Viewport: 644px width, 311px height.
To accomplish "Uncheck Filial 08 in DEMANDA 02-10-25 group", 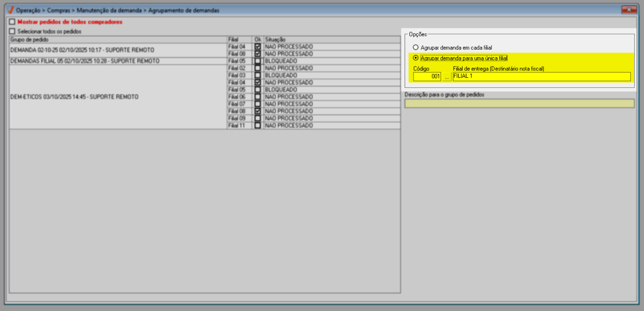I will [258, 54].
